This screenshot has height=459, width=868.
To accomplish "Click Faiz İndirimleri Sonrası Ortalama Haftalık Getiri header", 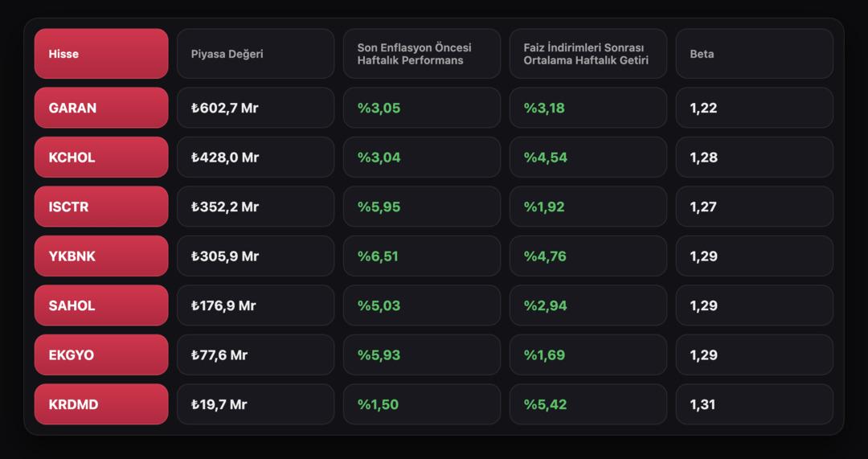I will click(588, 54).
